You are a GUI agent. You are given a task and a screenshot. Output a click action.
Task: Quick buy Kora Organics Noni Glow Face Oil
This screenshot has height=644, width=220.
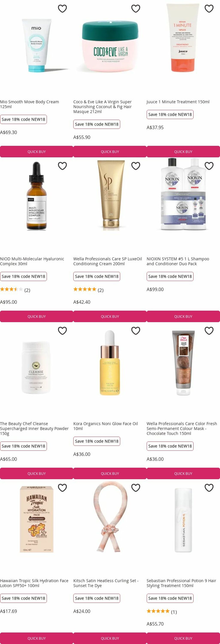click(x=110, y=473)
